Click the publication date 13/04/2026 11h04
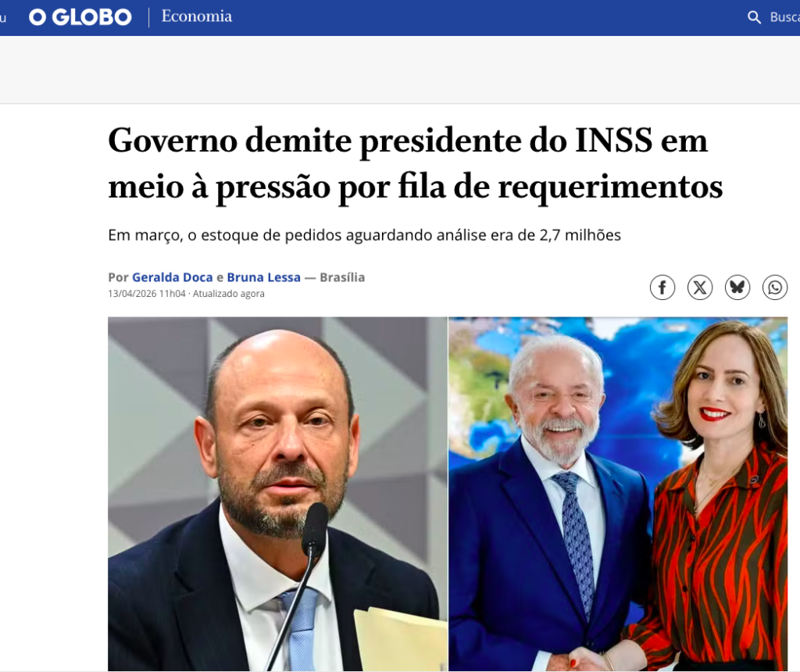This screenshot has height=672, width=800. pyautogui.click(x=146, y=294)
